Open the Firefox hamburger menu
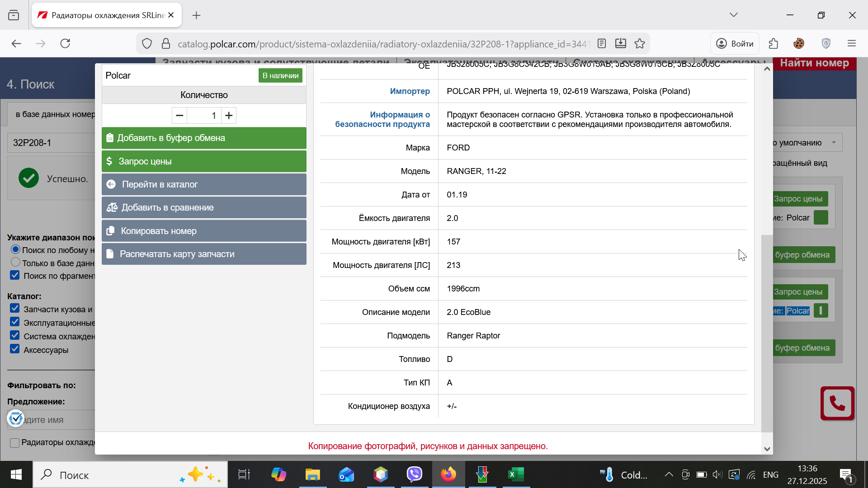Viewport: 868px width, 488px height. (x=852, y=43)
